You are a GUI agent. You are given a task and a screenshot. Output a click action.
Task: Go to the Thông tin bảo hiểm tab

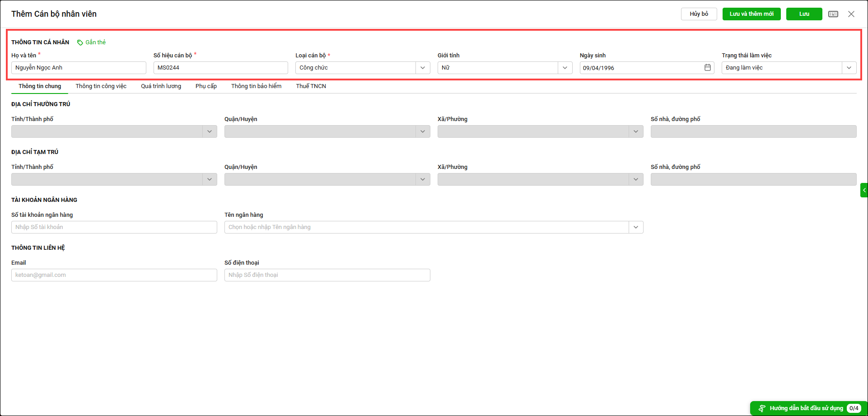click(256, 86)
